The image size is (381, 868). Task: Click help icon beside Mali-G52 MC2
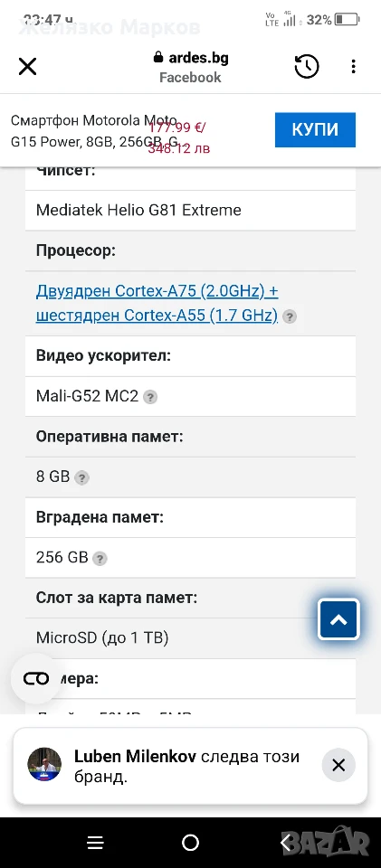click(x=150, y=397)
